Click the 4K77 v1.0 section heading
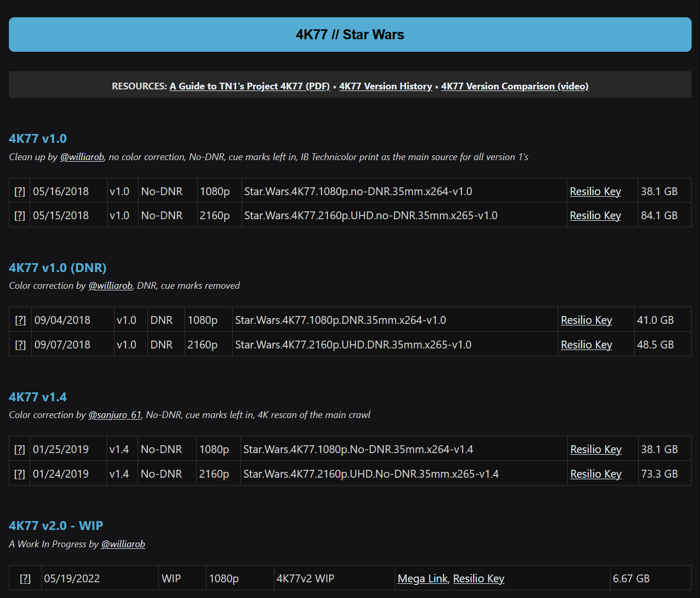700x598 pixels. click(38, 139)
